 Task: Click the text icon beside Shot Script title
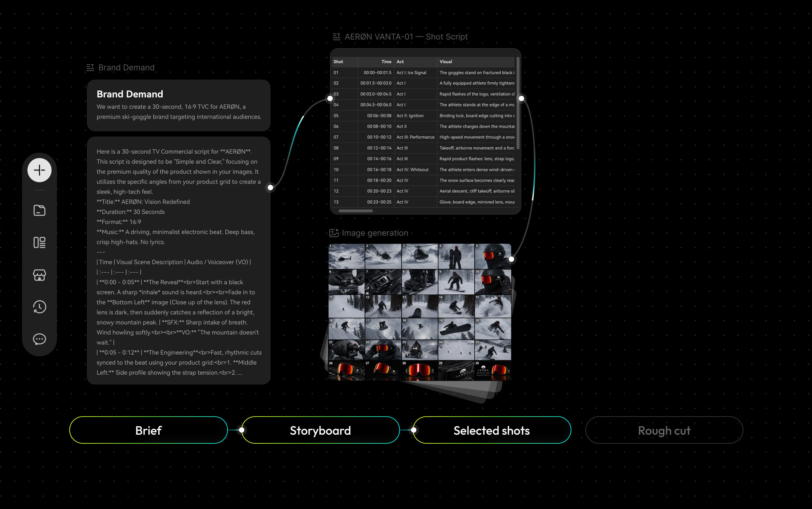tap(337, 37)
